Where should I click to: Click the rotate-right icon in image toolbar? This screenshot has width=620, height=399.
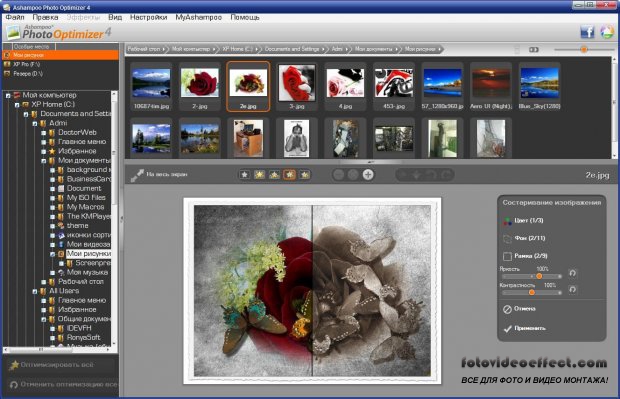coord(446,174)
